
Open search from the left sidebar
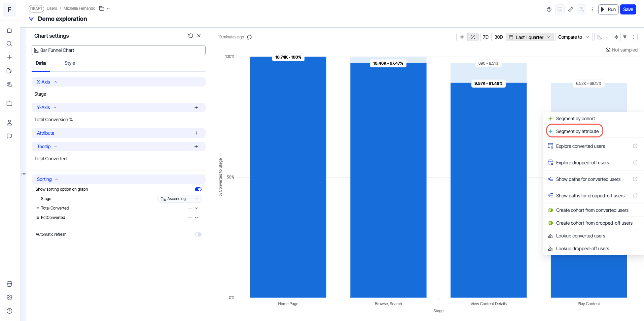point(9,44)
